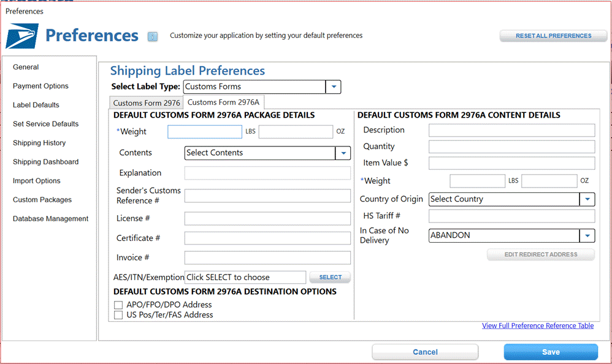Switch to Customs Form 2976 tab

click(147, 103)
